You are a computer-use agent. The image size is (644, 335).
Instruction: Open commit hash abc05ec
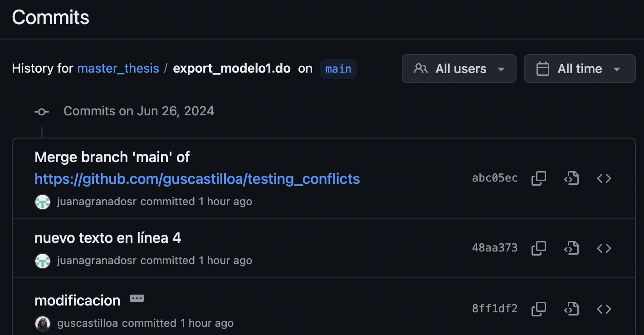click(495, 178)
